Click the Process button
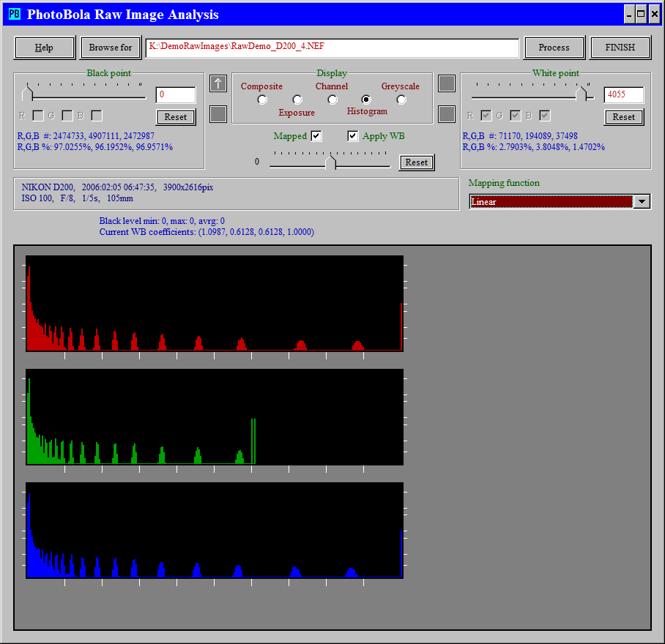 tap(554, 48)
